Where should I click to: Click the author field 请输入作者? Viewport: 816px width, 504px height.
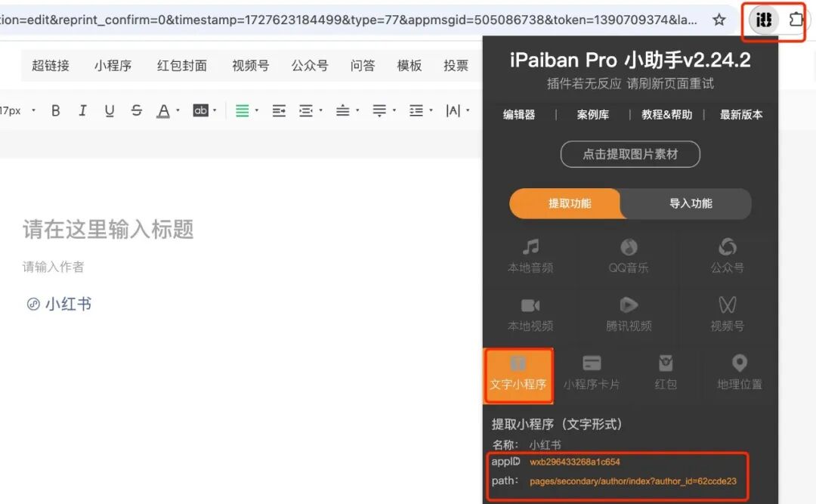point(53,267)
